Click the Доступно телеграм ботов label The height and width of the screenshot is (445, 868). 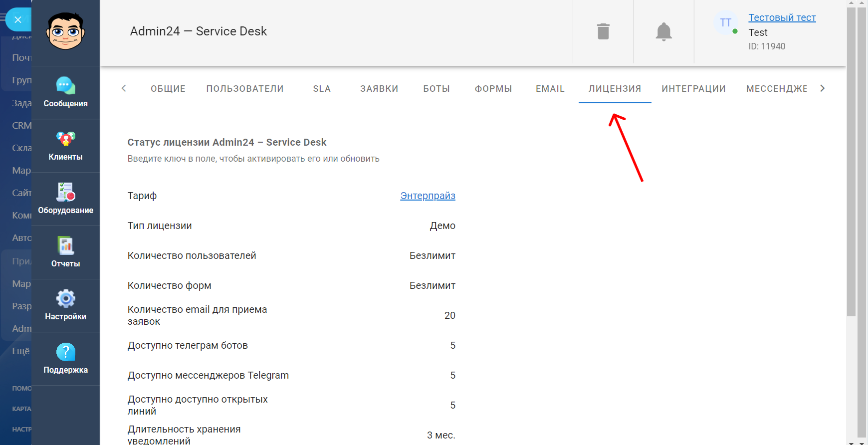[x=188, y=345]
